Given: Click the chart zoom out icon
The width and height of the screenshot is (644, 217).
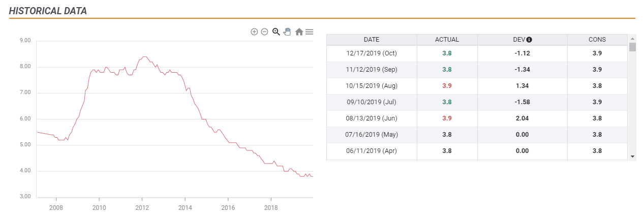Looking at the screenshot, I should point(264,32).
